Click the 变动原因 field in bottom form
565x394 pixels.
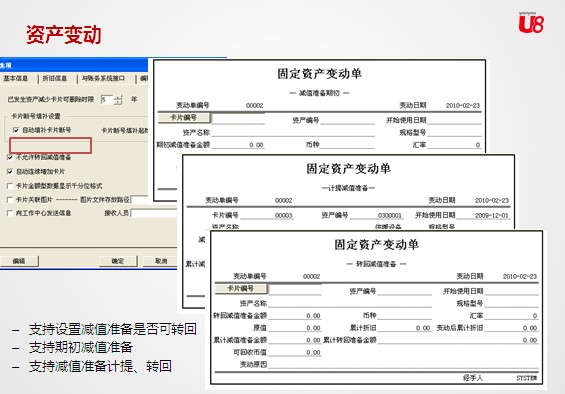click(403, 364)
